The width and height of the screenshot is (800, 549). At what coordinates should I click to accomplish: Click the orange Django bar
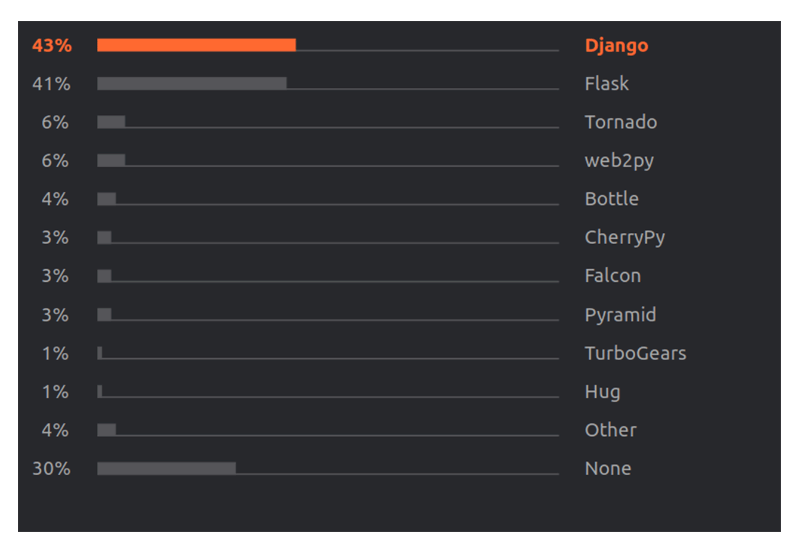point(196,45)
